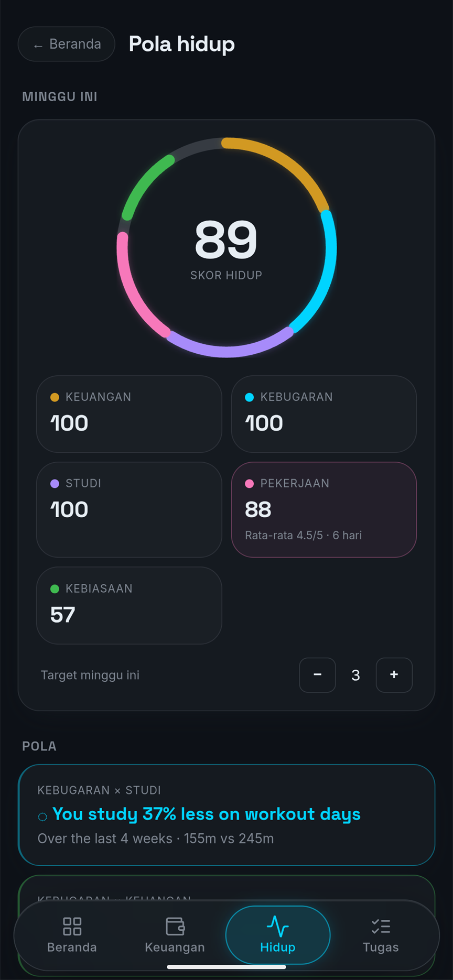Viewport: 453px width, 980px height.
Task: Tap the plus icon for weekly target
Action: [394, 675]
